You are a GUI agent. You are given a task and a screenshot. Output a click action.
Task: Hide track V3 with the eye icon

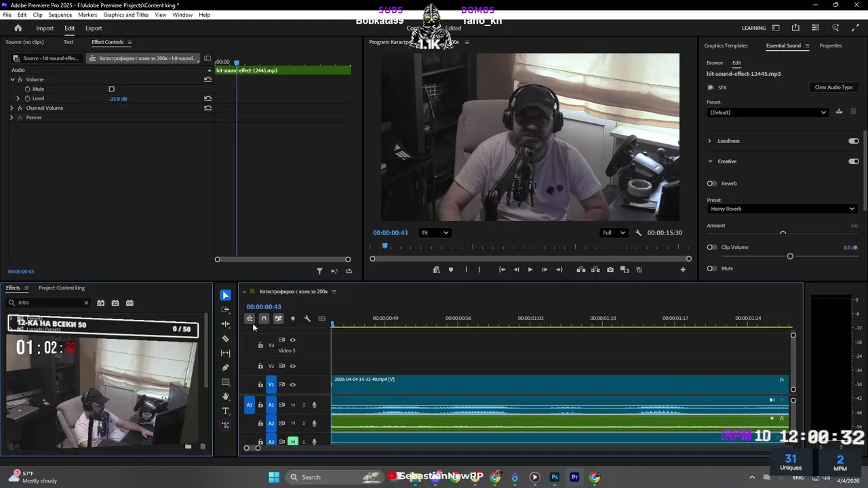click(x=293, y=340)
